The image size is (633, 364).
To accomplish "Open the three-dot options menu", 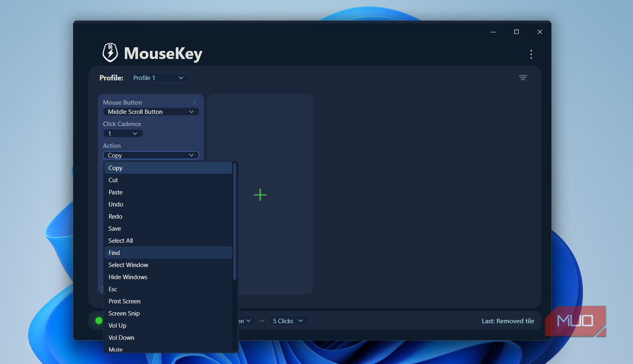I will tap(531, 54).
